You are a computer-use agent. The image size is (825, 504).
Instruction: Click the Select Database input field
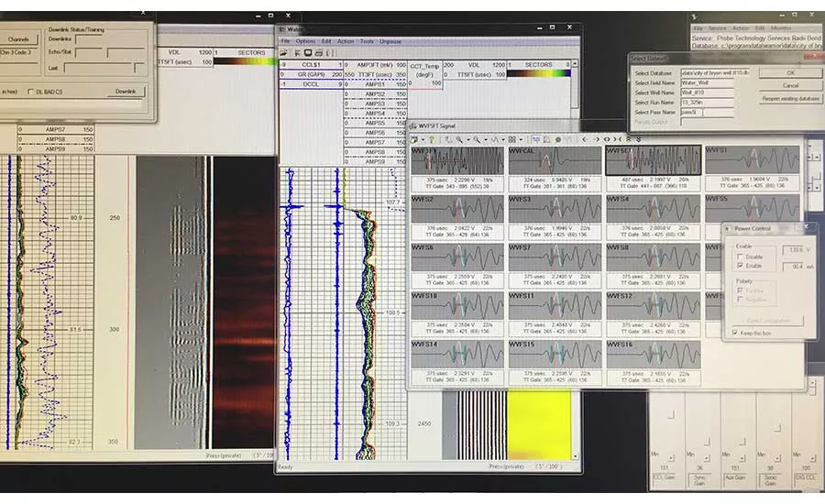715,72
